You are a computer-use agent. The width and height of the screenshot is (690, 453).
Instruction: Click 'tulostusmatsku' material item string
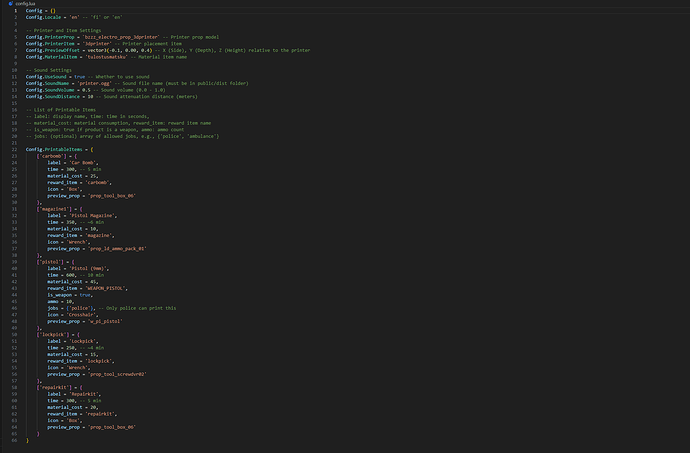pos(106,57)
